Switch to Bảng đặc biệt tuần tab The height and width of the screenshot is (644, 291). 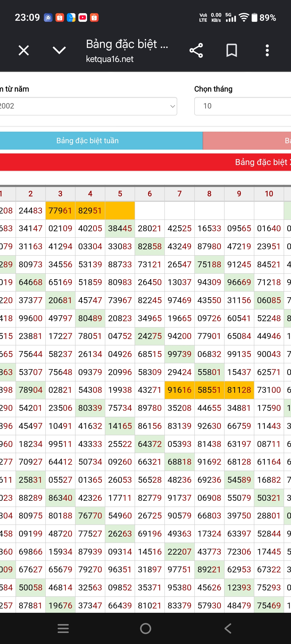click(101, 141)
